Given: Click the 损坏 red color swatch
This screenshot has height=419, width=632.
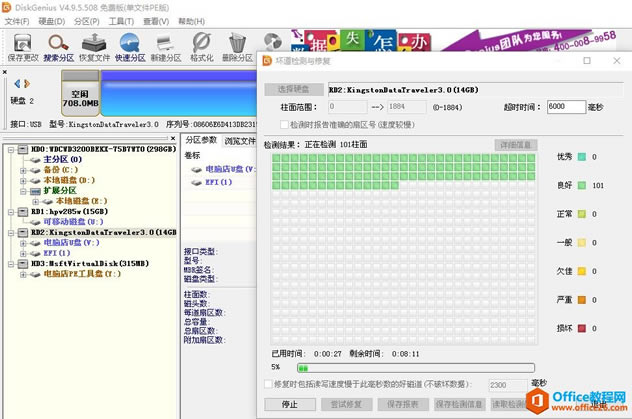Looking at the screenshot, I should tap(582, 328).
